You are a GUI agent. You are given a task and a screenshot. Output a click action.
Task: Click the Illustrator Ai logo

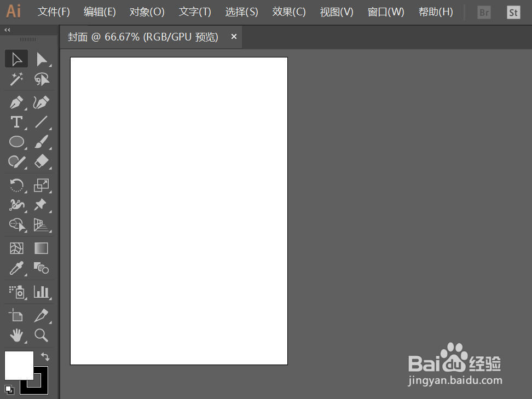[x=14, y=11]
